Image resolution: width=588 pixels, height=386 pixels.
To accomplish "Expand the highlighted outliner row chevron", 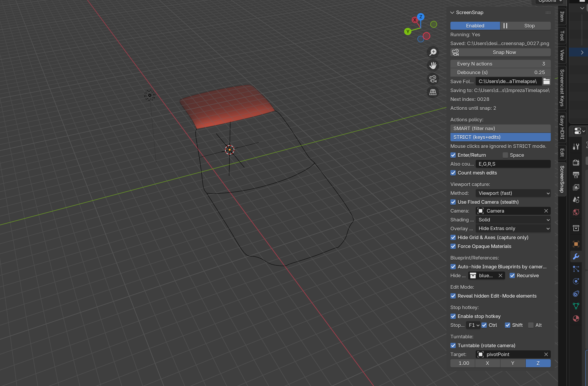I will (x=582, y=52).
